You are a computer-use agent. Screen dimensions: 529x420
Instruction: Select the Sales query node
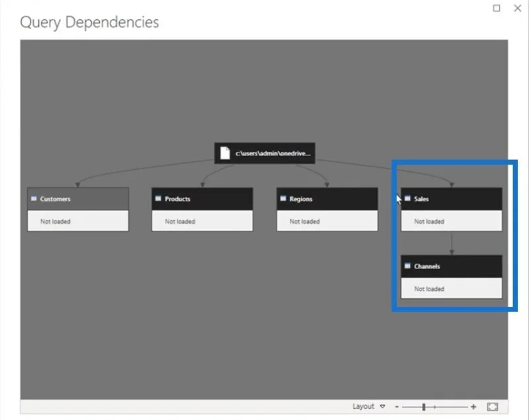[x=452, y=210]
